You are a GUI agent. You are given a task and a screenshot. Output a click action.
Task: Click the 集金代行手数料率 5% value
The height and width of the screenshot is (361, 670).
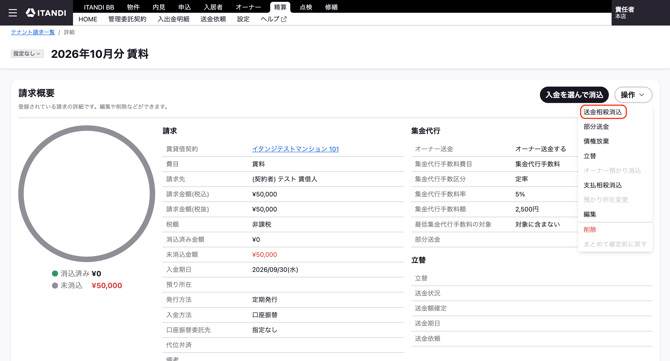[520, 194]
